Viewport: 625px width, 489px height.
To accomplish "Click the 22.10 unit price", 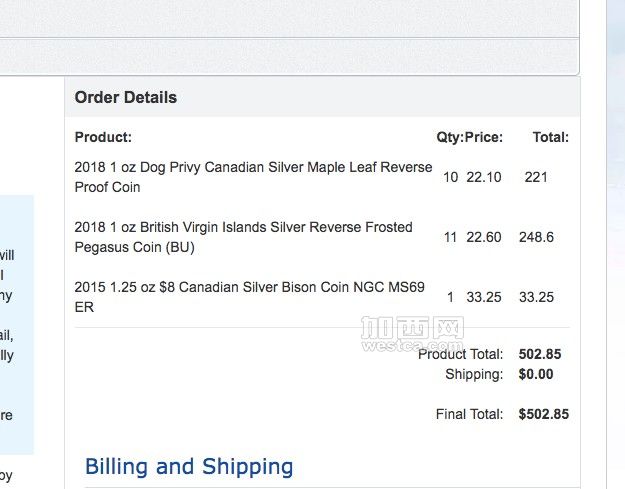I will pos(484,177).
